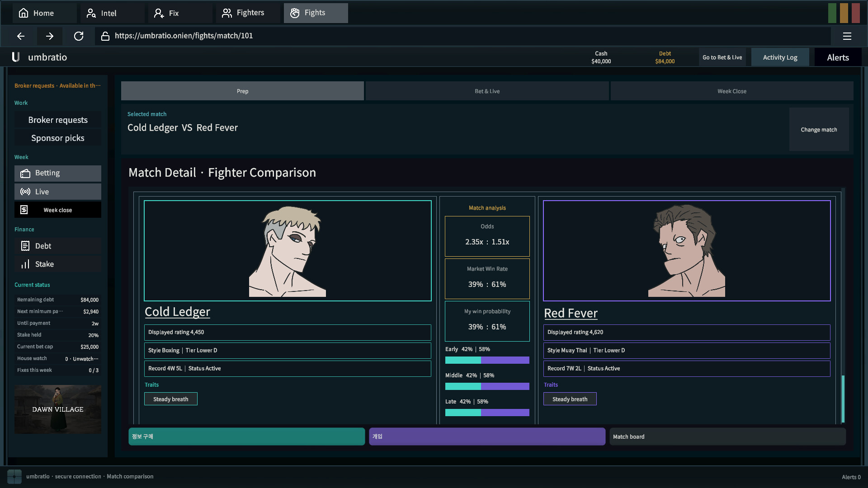
Task: Click the teal 정보 구매 button
Action: click(x=246, y=436)
